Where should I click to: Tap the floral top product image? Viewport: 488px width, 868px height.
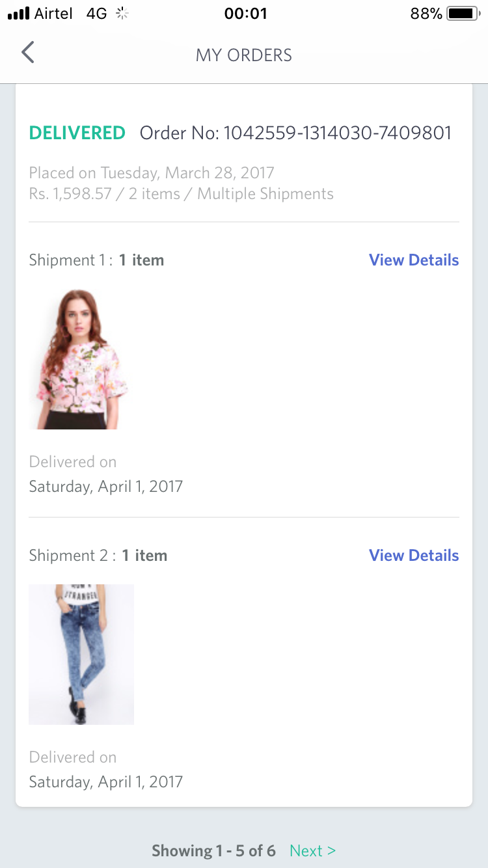coord(79,359)
